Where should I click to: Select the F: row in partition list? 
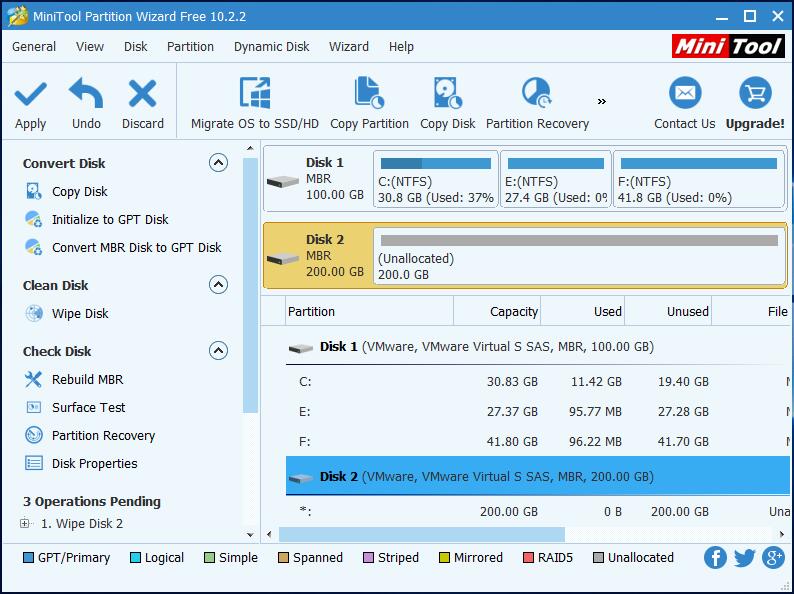tap(538, 442)
